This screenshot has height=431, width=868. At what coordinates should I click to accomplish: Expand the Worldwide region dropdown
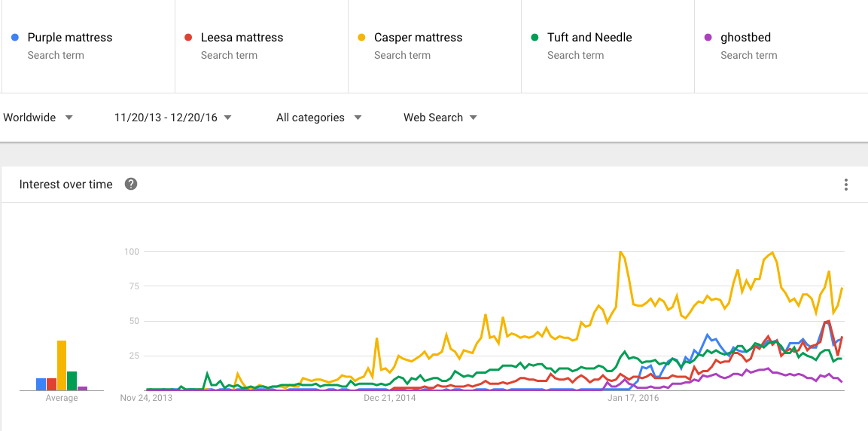click(x=38, y=118)
